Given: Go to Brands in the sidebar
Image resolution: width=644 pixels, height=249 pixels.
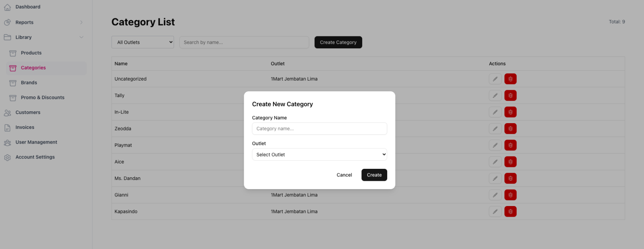Looking at the screenshot, I should pos(29,82).
